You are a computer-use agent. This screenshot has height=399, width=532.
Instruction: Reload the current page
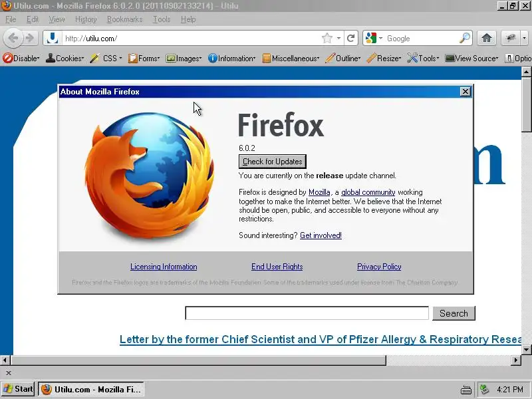coord(351,38)
